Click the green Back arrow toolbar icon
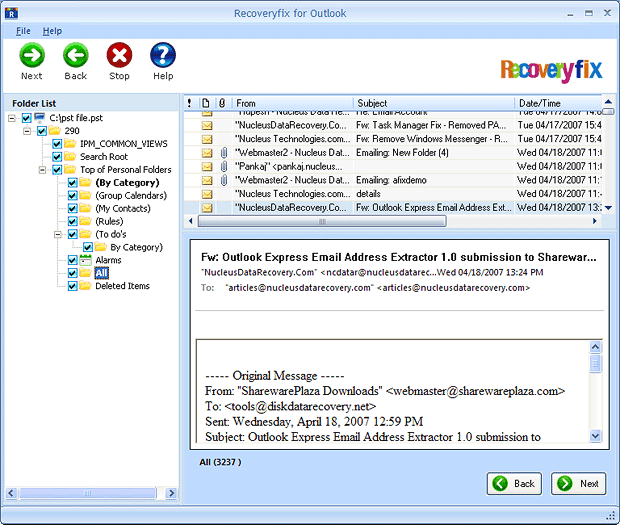Screen dimensions: 620x525 tap(76, 55)
